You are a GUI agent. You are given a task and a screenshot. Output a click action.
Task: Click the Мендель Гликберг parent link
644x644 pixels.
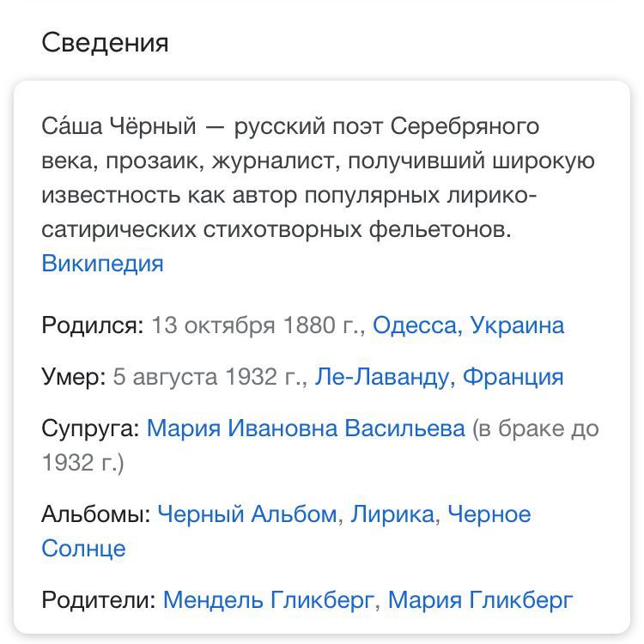(269, 600)
